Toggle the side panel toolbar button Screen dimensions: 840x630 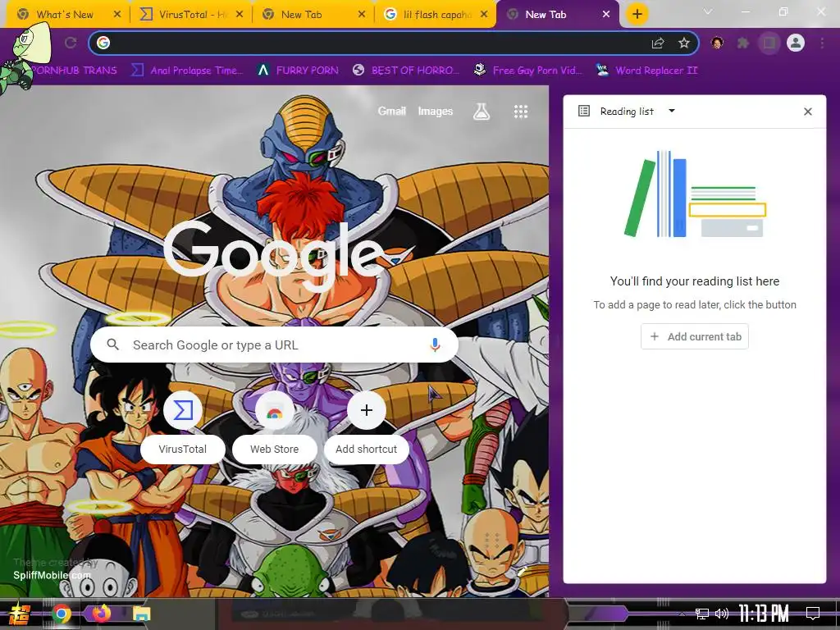(x=769, y=43)
